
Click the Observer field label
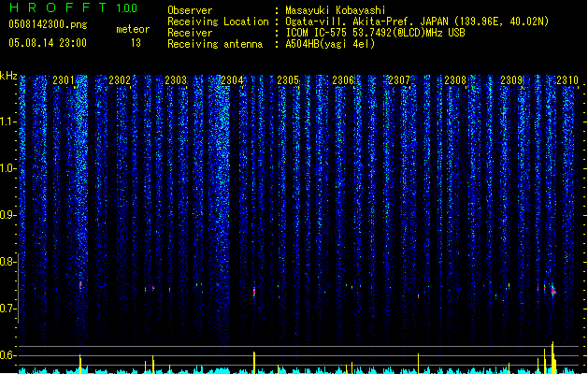[190, 10]
